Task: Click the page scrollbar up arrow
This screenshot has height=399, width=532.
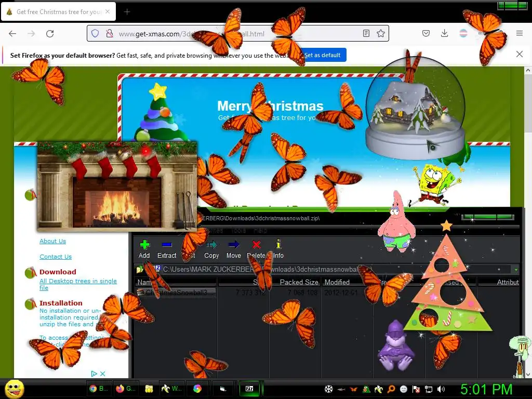Action: 528,71
